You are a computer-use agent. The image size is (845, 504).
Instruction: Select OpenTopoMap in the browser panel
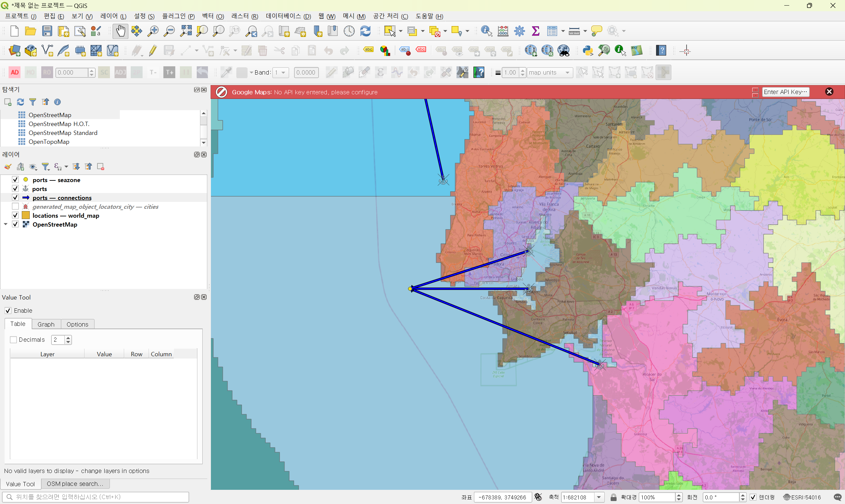(x=49, y=142)
